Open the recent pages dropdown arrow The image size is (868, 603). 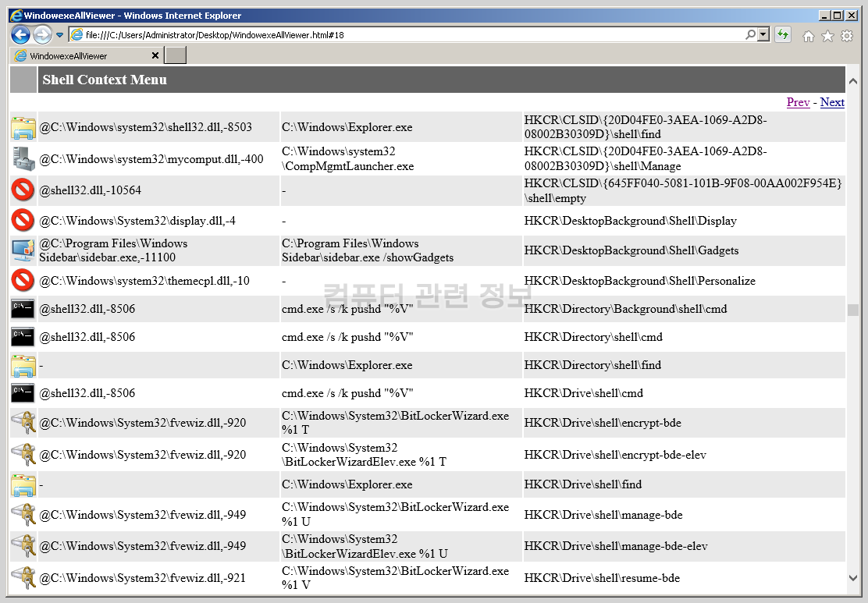59,35
